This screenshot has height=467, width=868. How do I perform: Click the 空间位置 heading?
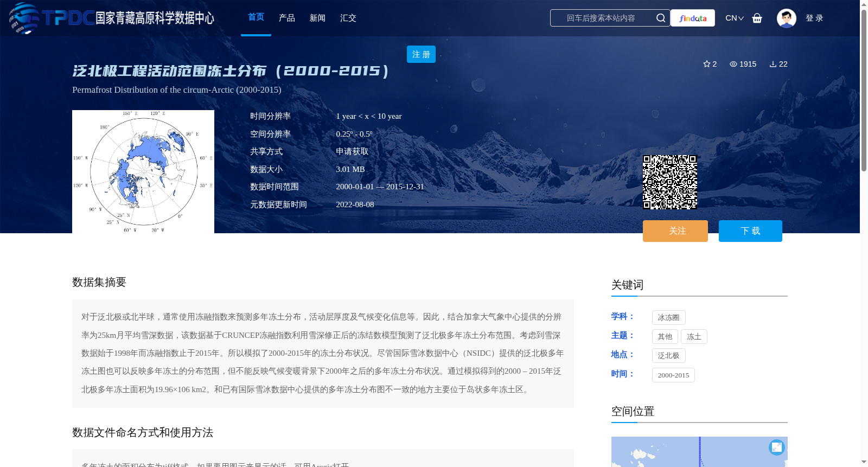point(633,411)
